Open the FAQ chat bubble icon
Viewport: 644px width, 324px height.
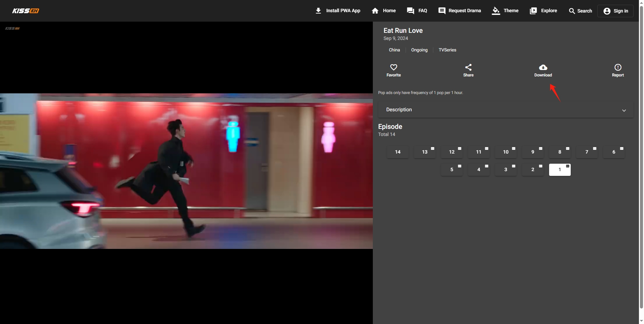pos(411,11)
